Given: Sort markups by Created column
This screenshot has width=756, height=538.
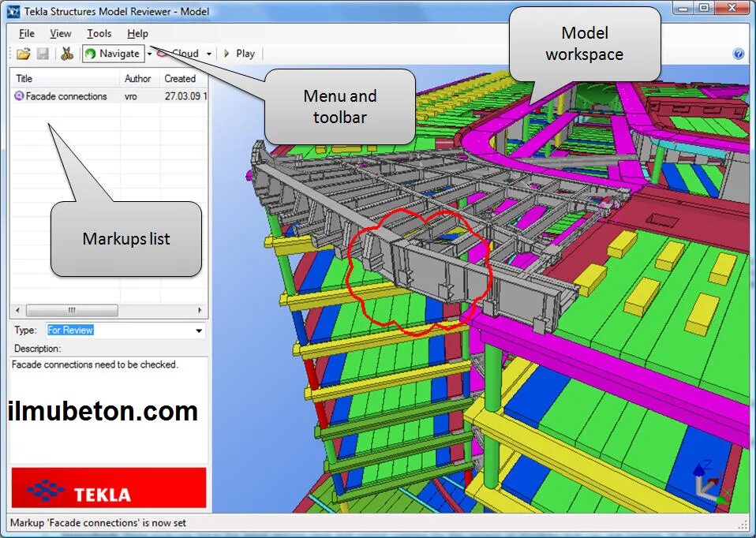Looking at the screenshot, I should point(184,79).
